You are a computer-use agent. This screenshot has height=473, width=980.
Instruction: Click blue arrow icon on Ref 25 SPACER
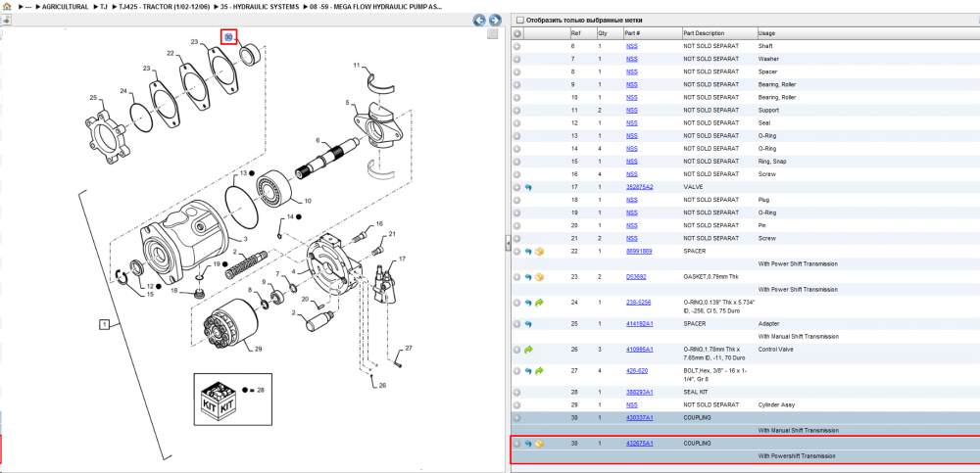(527, 324)
